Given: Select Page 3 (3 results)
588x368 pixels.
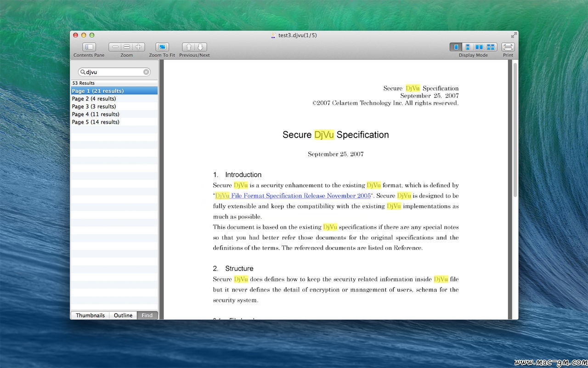Looking at the screenshot, I should tap(114, 106).
